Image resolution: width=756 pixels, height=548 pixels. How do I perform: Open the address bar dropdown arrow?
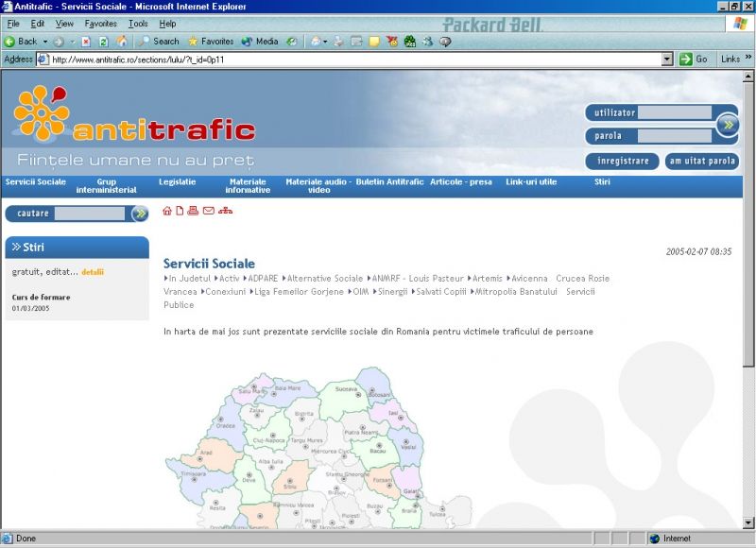667,59
